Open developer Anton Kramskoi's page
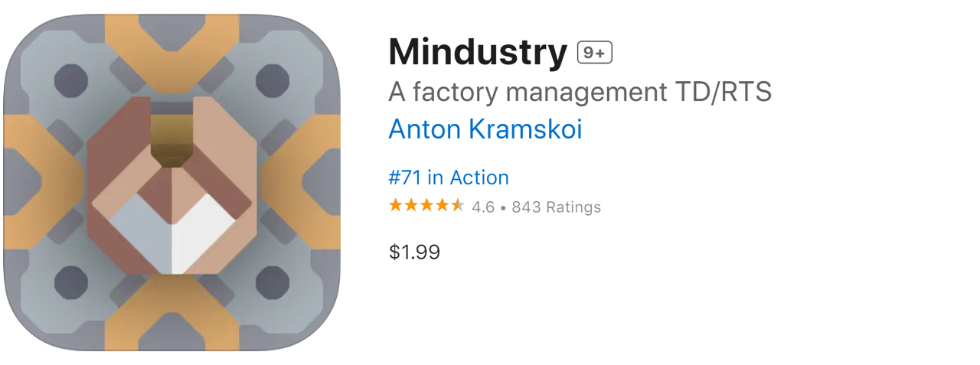Viewport: 980px width, 365px height. tap(485, 129)
